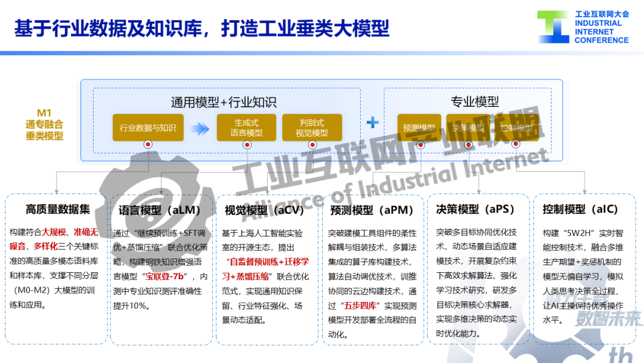The height and width of the screenshot is (363, 644).
Task: Click the red 宝联登-7b text
Action: (x=166, y=276)
